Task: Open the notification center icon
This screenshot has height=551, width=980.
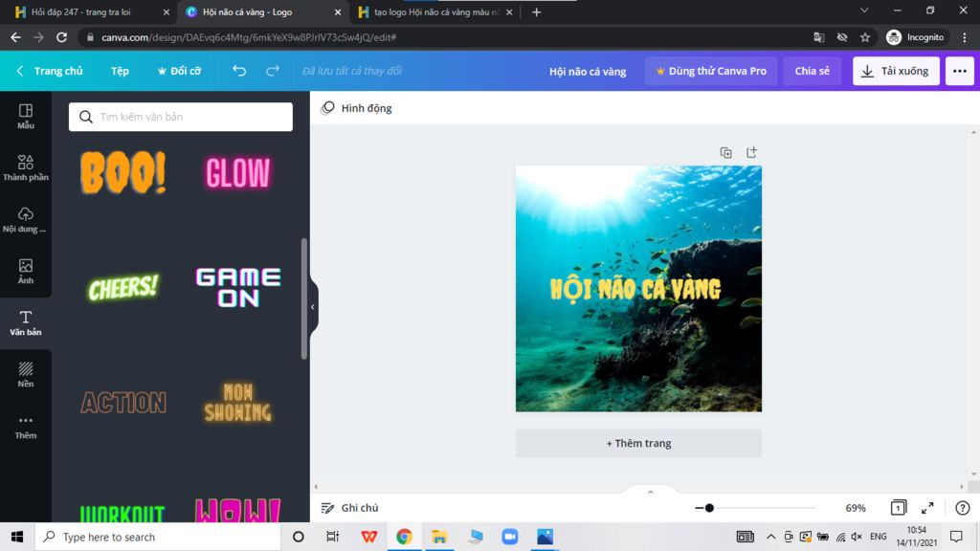Action: (x=956, y=537)
